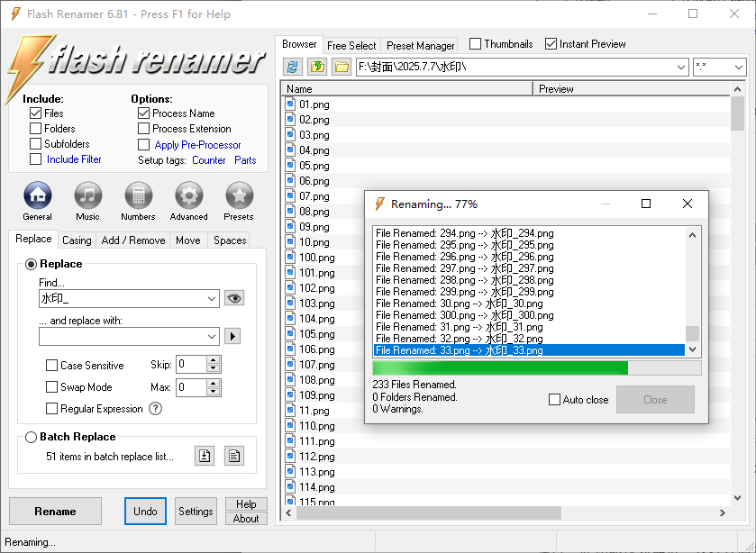This screenshot has height=553, width=756.
Task: Switch to the Casing tab
Action: (77, 240)
